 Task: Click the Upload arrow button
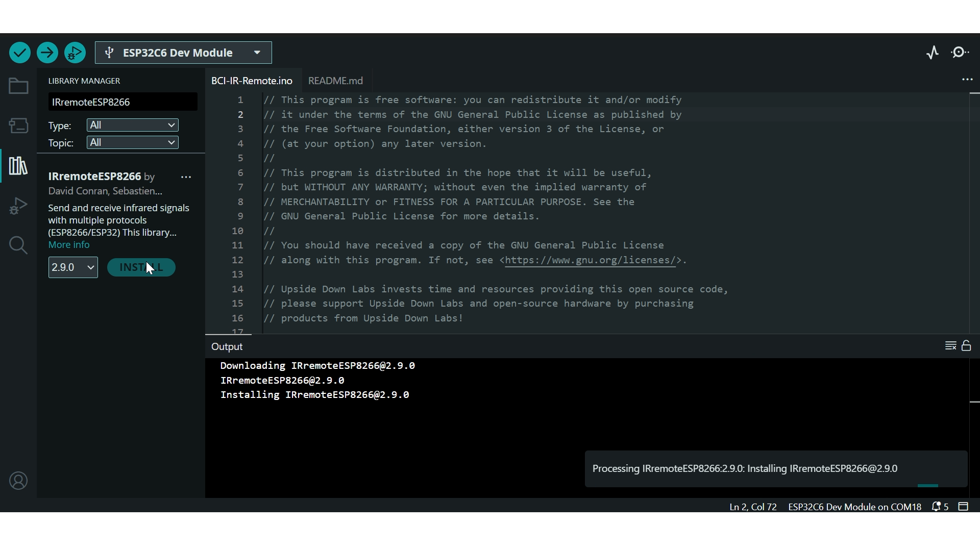[x=47, y=53]
